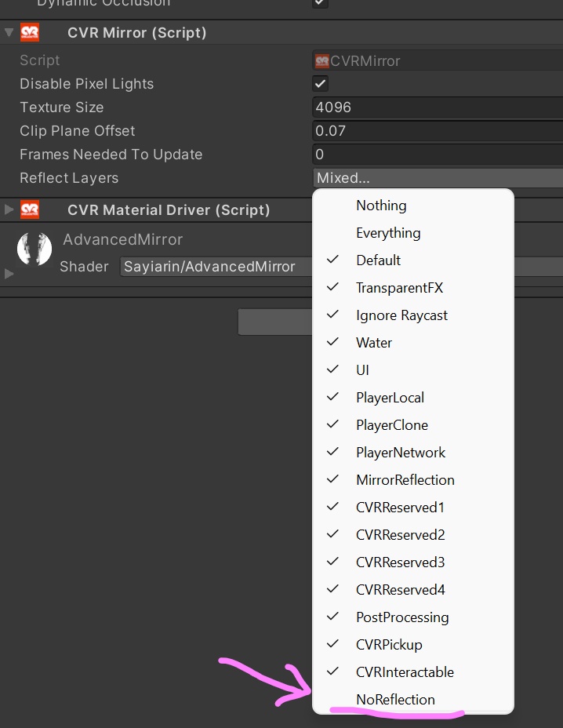Toggle the CVRInteractable layer
This screenshot has width=563, height=728.
[x=413, y=672]
